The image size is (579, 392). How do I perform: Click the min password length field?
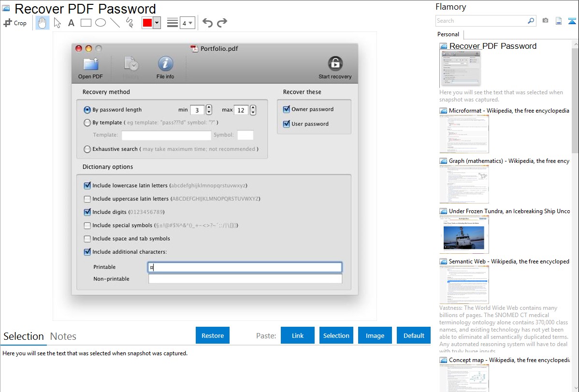click(x=197, y=110)
